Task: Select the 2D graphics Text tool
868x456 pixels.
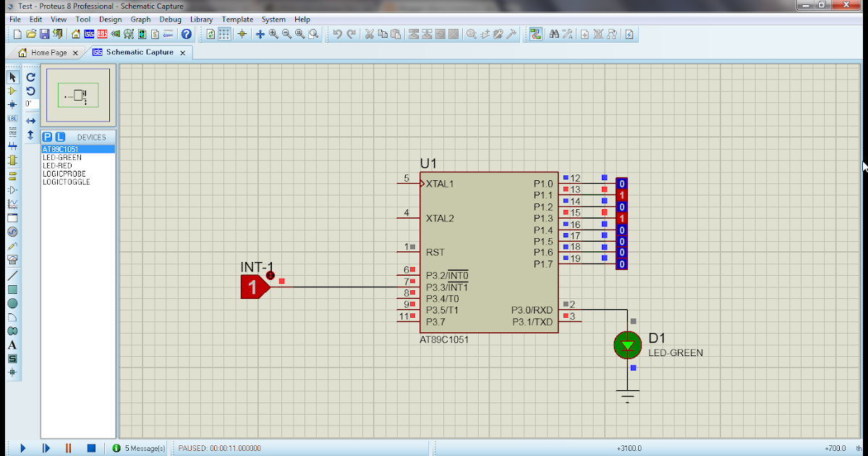Action: (x=12, y=345)
